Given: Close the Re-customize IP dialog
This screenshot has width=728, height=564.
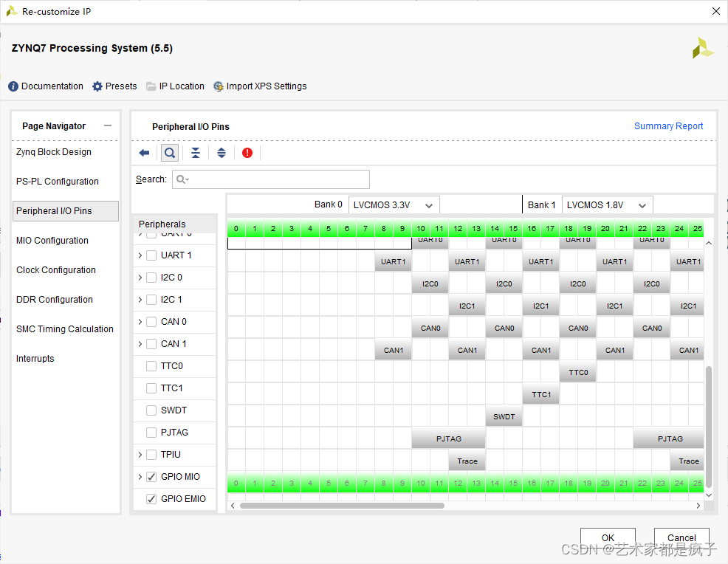Looking at the screenshot, I should pos(716,11).
